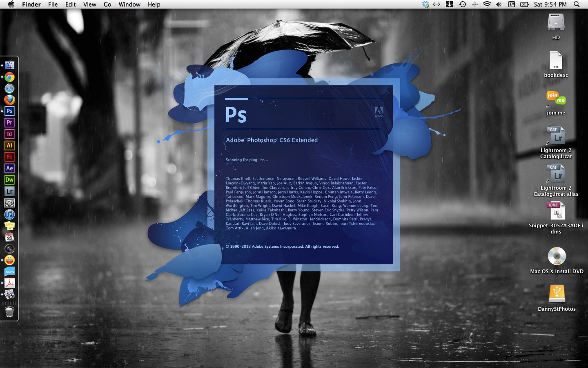Open Illustrator from the dock
Image resolution: width=588 pixels, height=368 pixels.
[9, 146]
